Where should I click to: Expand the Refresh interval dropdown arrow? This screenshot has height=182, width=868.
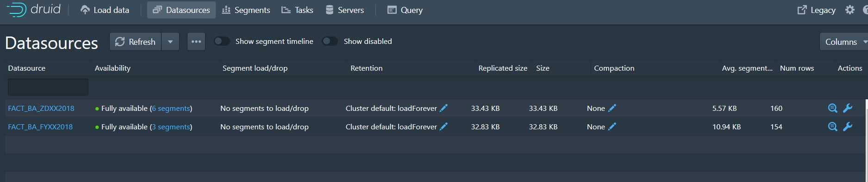pos(170,42)
